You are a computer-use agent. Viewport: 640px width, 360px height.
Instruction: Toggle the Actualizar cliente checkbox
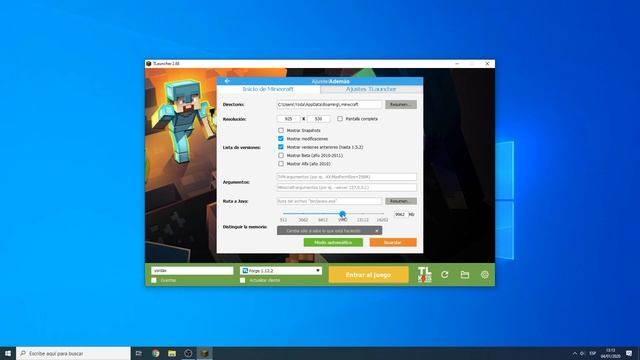(x=243, y=280)
